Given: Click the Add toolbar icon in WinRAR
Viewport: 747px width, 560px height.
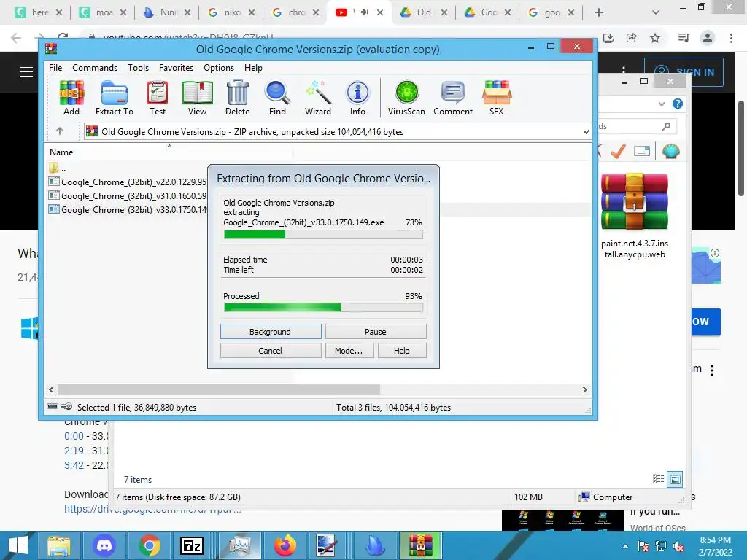Looking at the screenshot, I should [x=71, y=98].
